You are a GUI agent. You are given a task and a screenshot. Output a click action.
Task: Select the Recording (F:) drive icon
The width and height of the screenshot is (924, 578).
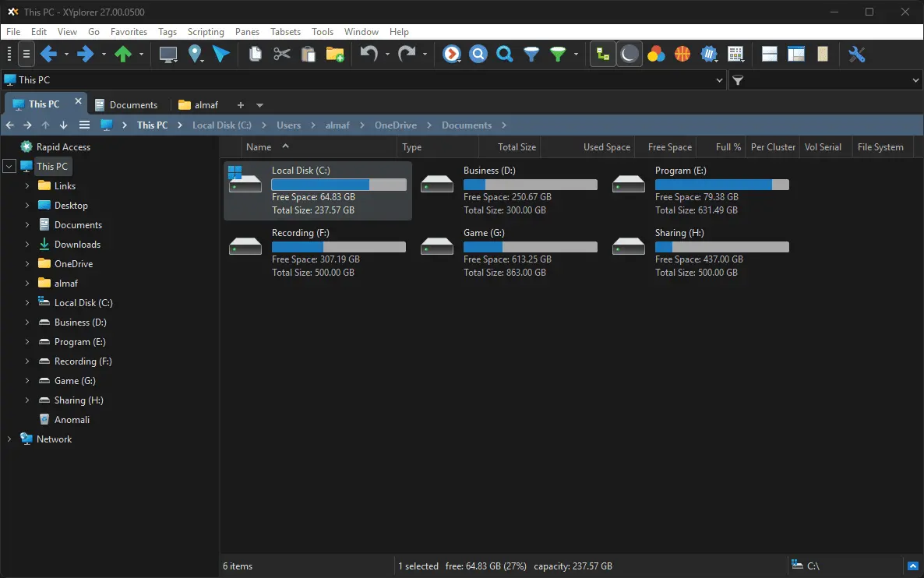click(x=245, y=246)
